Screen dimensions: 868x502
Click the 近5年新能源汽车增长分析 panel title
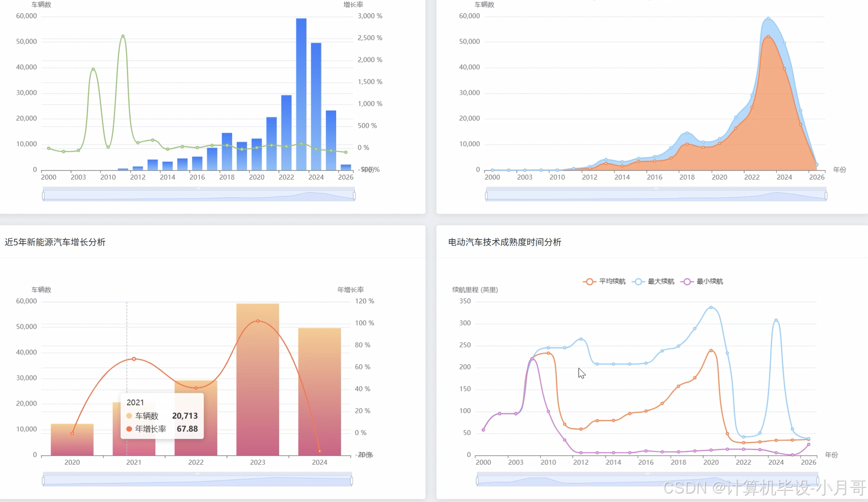pos(55,242)
